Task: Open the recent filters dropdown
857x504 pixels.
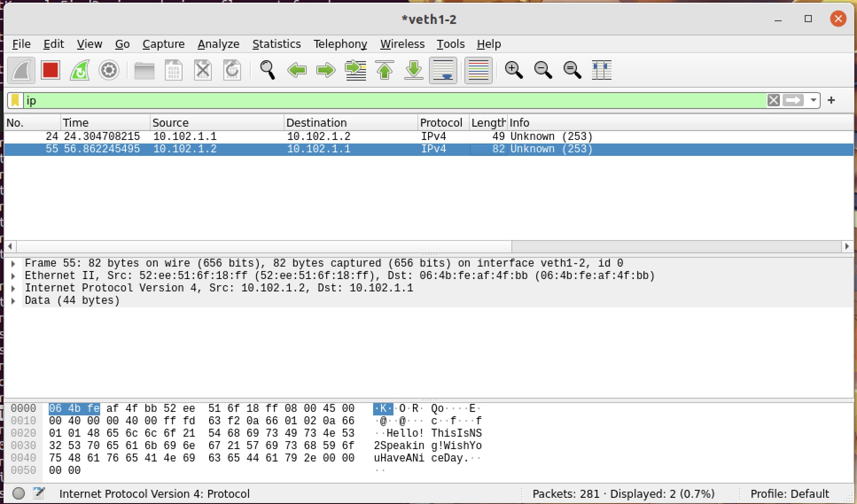Action: (x=813, y=101)
